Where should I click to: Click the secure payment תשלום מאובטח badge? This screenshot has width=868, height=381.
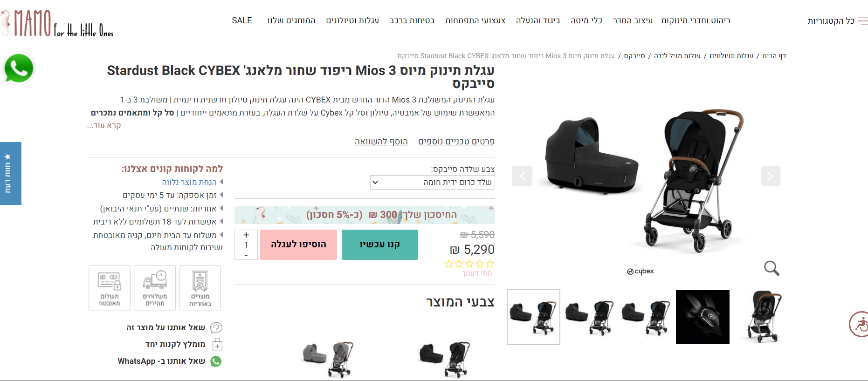click(110, 288)
